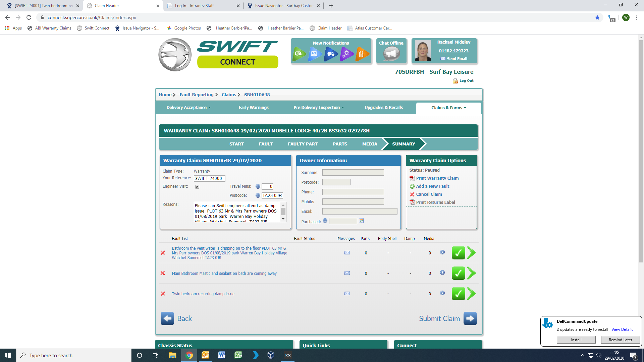Click Print Warranty Claim link
644x362 pixels.
click(x=437, y=178)
